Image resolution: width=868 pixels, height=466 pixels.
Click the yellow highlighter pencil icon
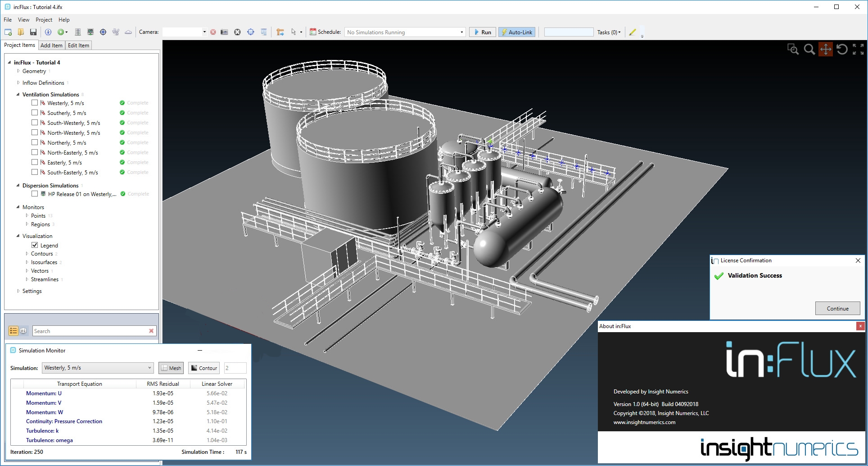coord(633,32)
